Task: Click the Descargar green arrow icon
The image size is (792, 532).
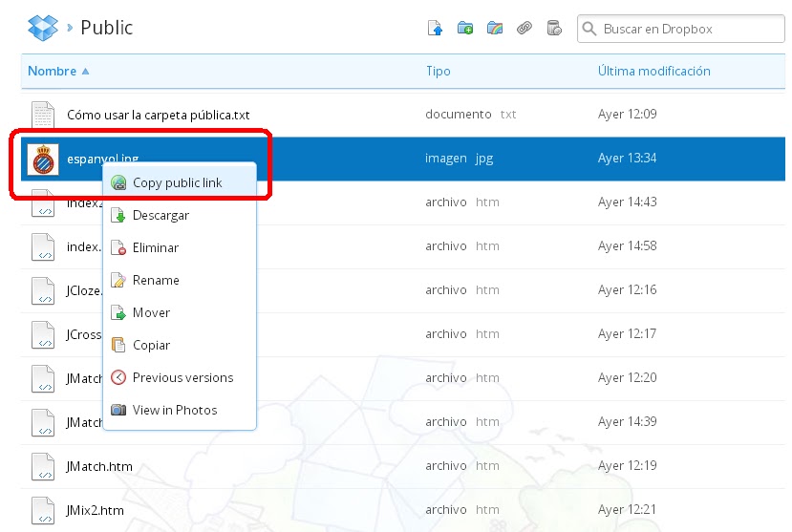Action: pos(118,216)
